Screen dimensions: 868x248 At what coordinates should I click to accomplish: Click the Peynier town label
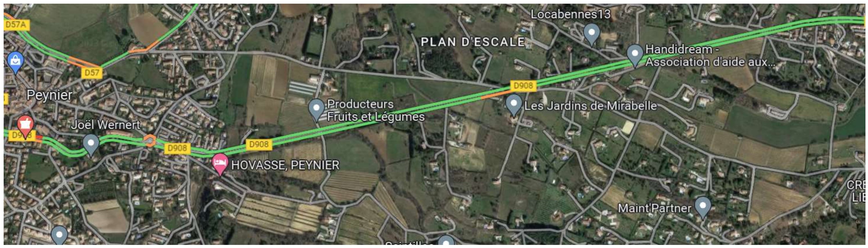pyautogui.click(x=49, y=95)
